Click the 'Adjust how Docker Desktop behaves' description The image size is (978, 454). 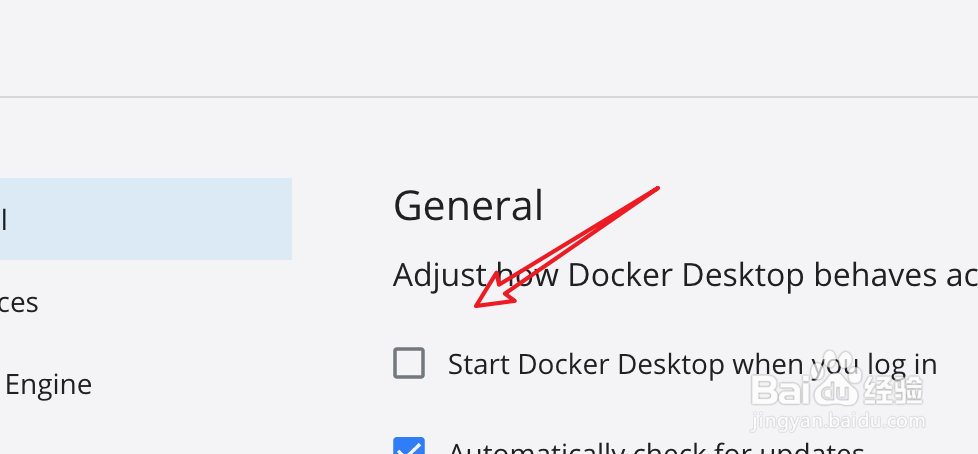click(x=685, y=275)
